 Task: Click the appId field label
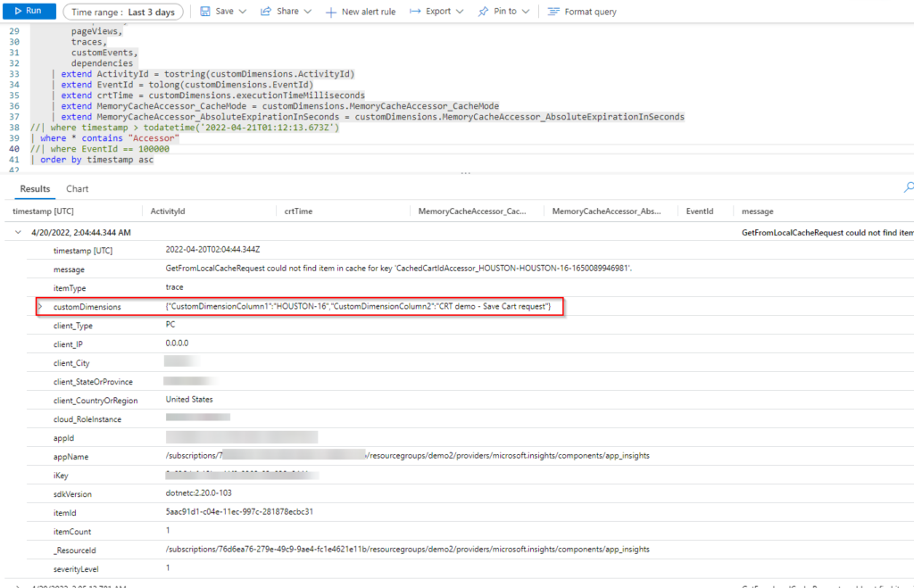click(63, 438)
